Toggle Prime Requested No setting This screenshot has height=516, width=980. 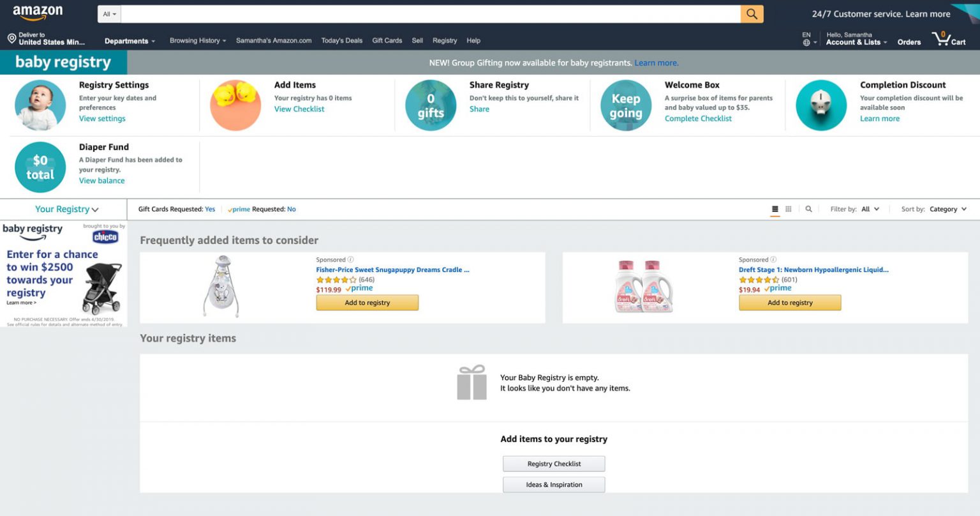click(x=291, y=209)
